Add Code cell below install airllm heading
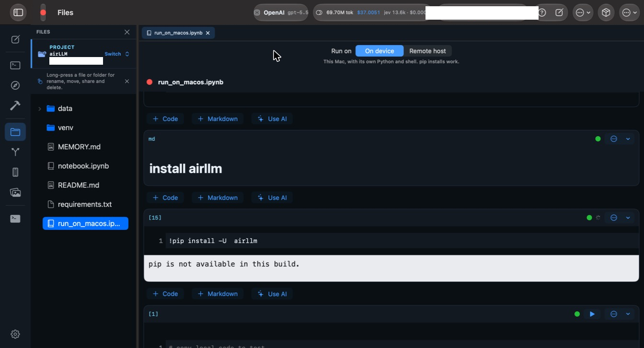This screenshot has width=644, height=348. tap(165, 197)
